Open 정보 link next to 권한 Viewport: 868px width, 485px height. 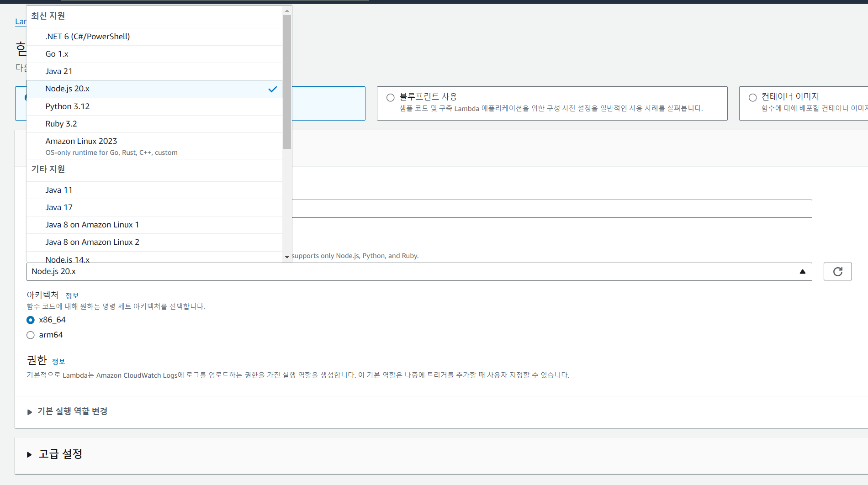[x=58, y=362]
